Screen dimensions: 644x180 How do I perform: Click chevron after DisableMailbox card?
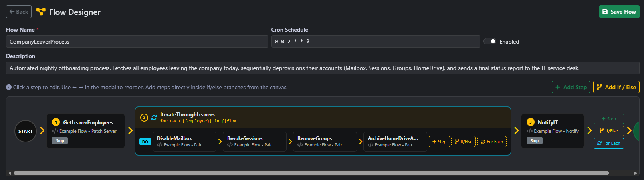(x=220, y=142)
